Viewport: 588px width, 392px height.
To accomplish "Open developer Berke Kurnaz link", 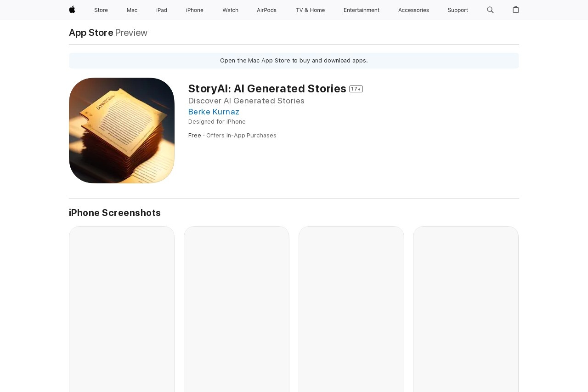I will click(214, 112).
